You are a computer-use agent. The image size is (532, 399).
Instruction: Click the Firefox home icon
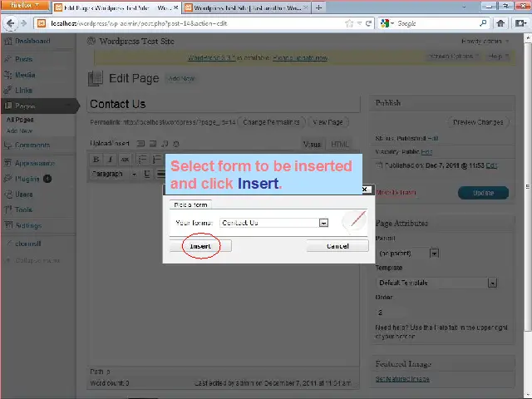click(x=501, y=23)
